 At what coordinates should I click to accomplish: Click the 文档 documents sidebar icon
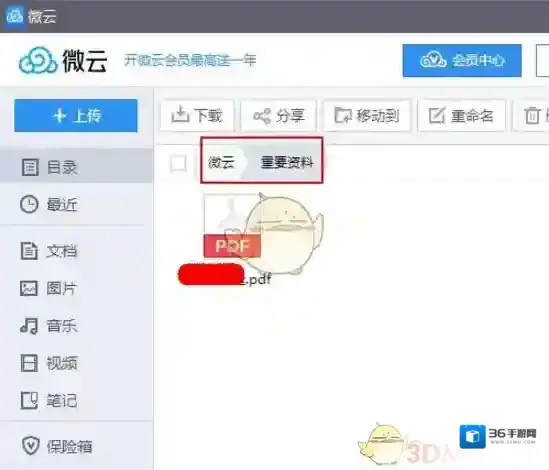29,251
